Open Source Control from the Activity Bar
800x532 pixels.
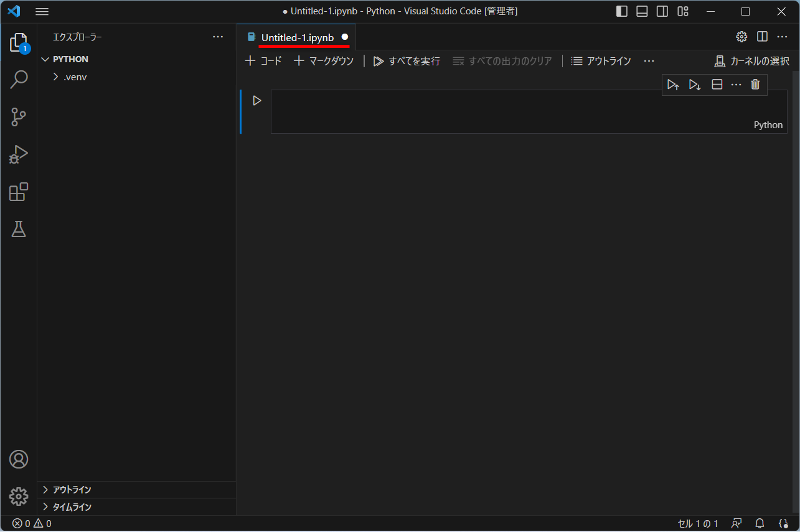coord(19,117)
